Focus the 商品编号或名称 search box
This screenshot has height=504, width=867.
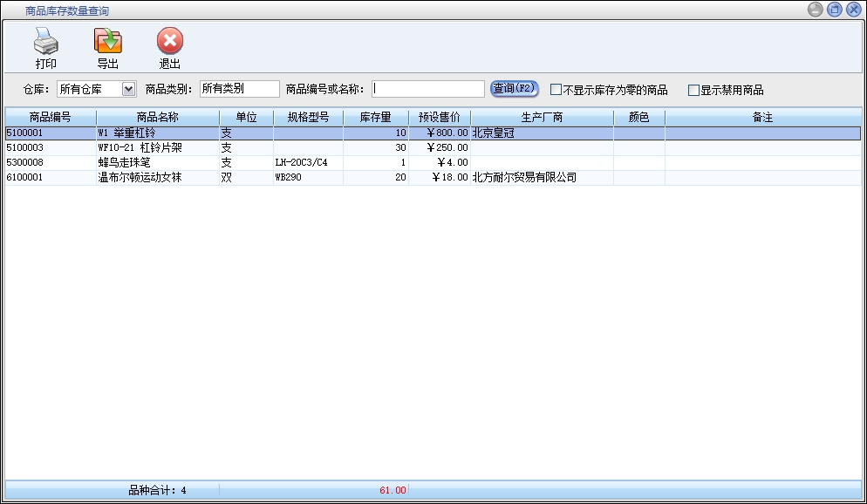pyautogui.click(x=427, y=89)
